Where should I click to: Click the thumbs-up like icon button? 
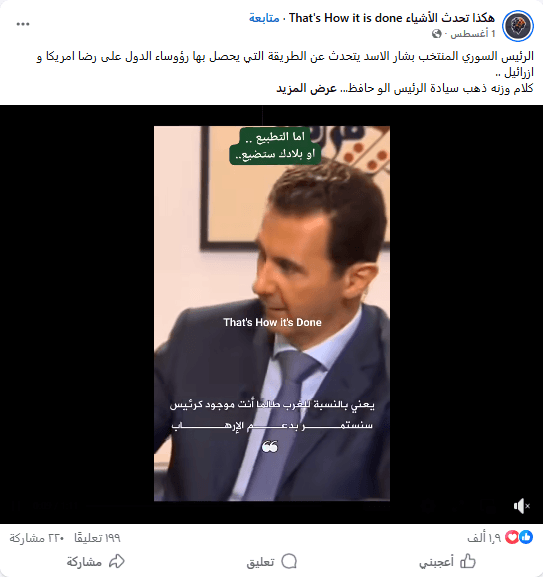pyautogui.click(x=468, y=561)
